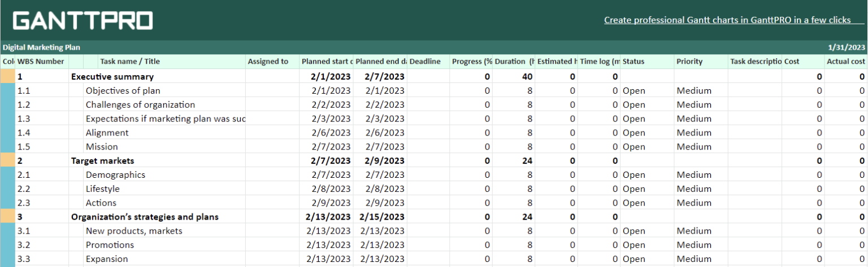Select orange color cell of Target markets row
The width and height of the screenshot is (868, 267).
pyautogui.click(x=8, y=160)
